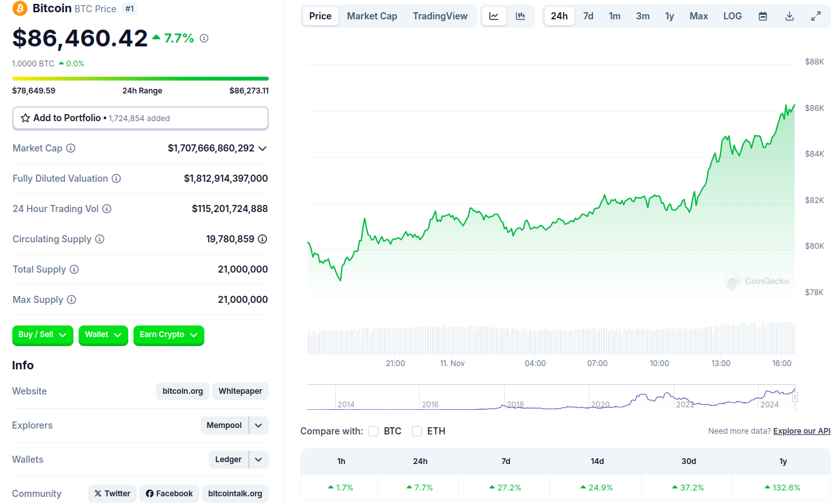This screenshot has height=504, width=838.
Task: Click the #1 rank badge
Action: 129,9
